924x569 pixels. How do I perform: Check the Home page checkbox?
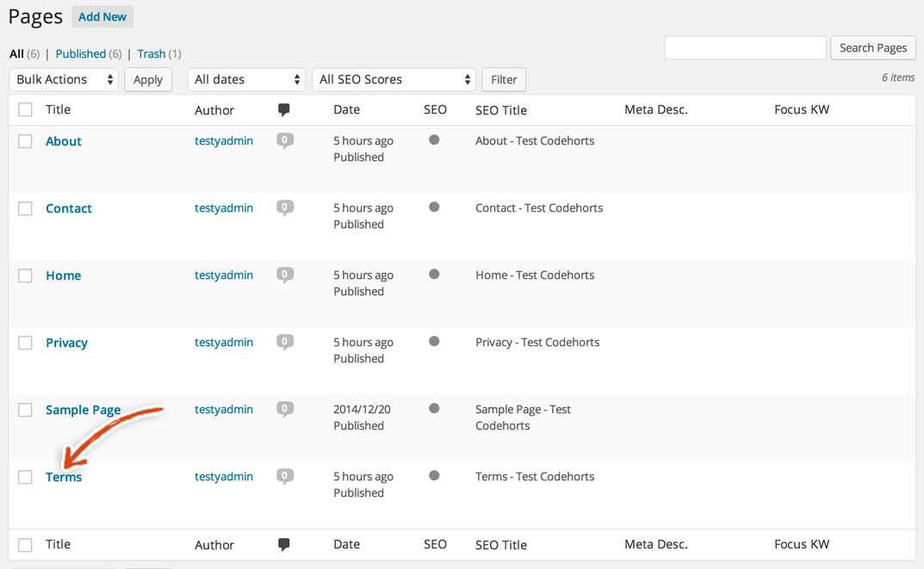pos(25,275)
